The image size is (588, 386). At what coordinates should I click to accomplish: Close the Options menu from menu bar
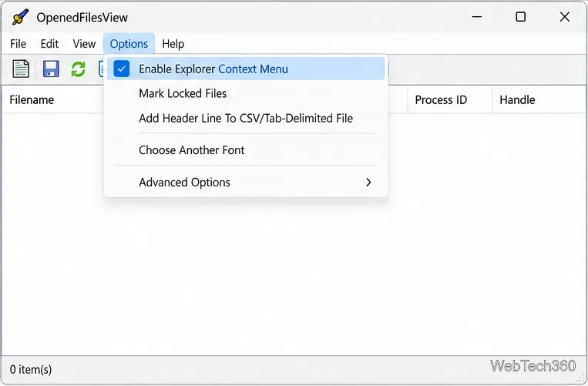pyautogui.click(x=129, y=44)
